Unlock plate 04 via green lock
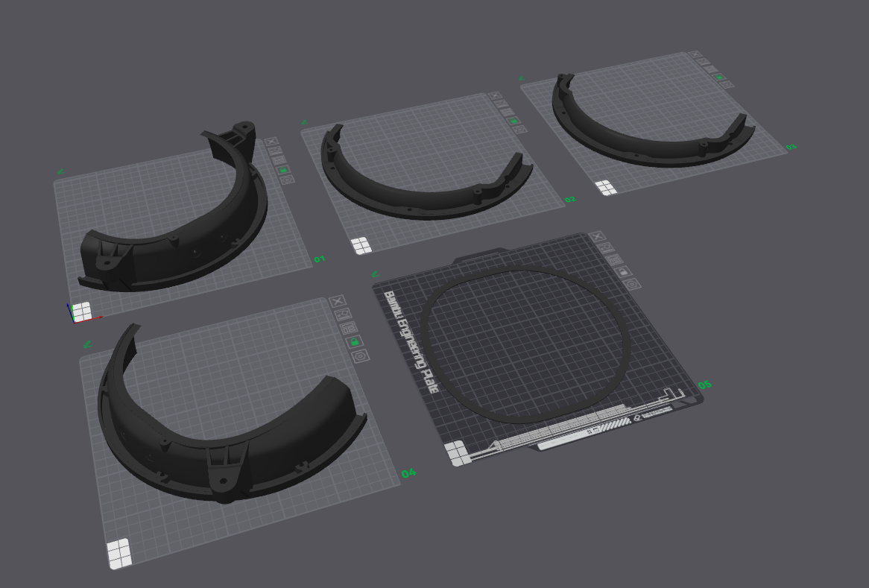The width and height of the screenshot is (869, 588). pyautogui.click(x=355, y=342)
